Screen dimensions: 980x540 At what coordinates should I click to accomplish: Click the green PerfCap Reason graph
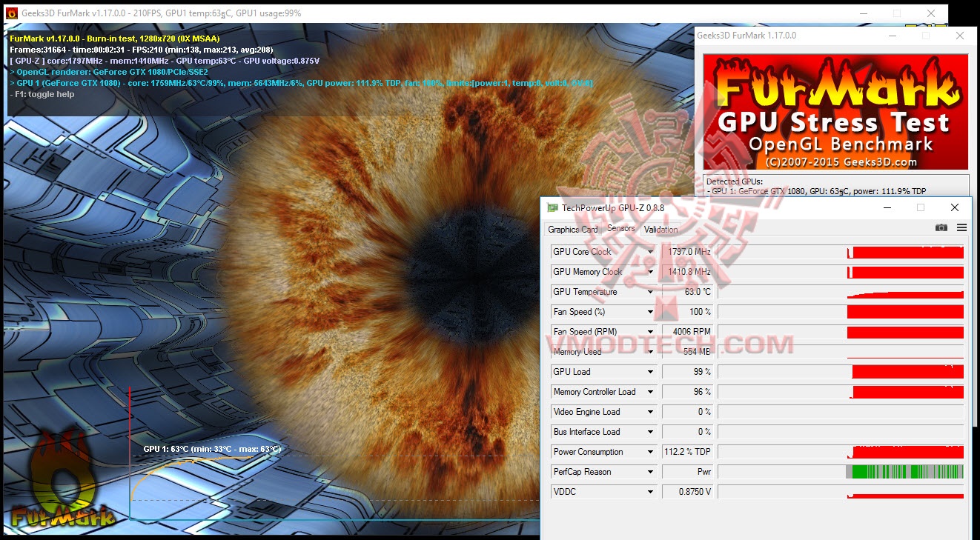point(841,472)
